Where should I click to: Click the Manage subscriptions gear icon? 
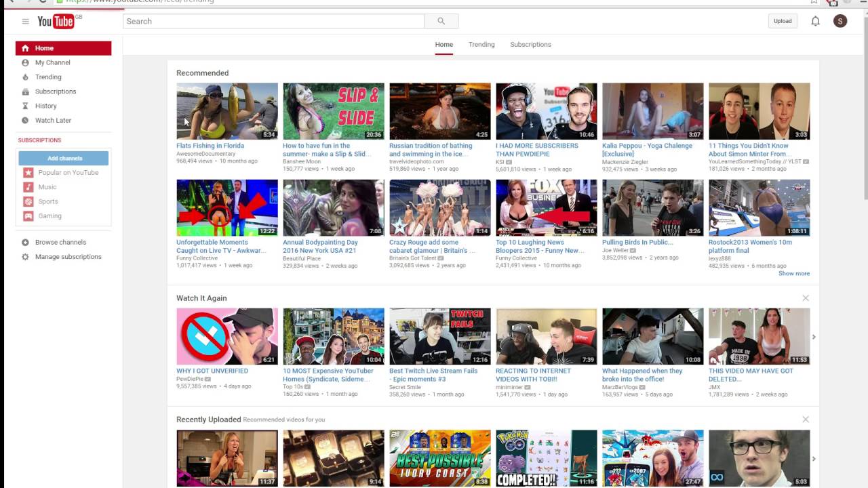[x=25, y=257]
